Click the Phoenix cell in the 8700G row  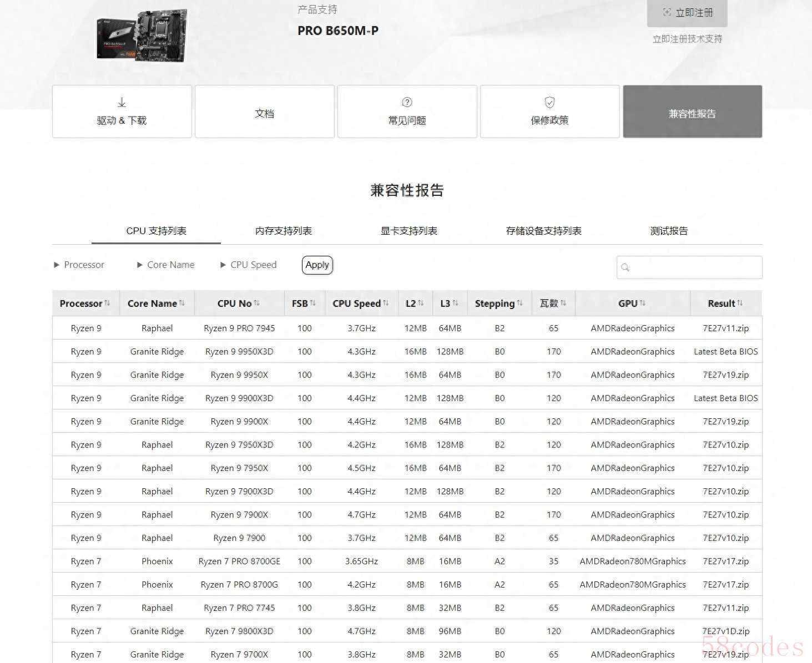(157, 584)
